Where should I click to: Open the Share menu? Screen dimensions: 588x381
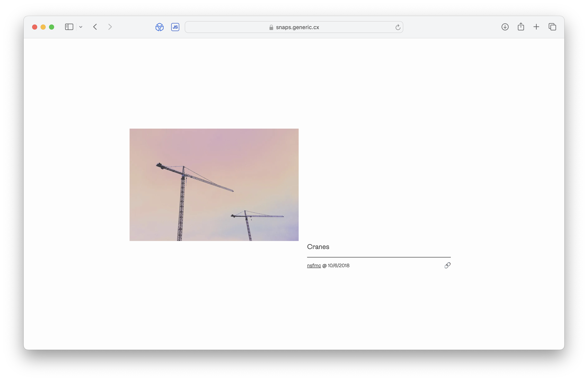(x=521, y=27)
